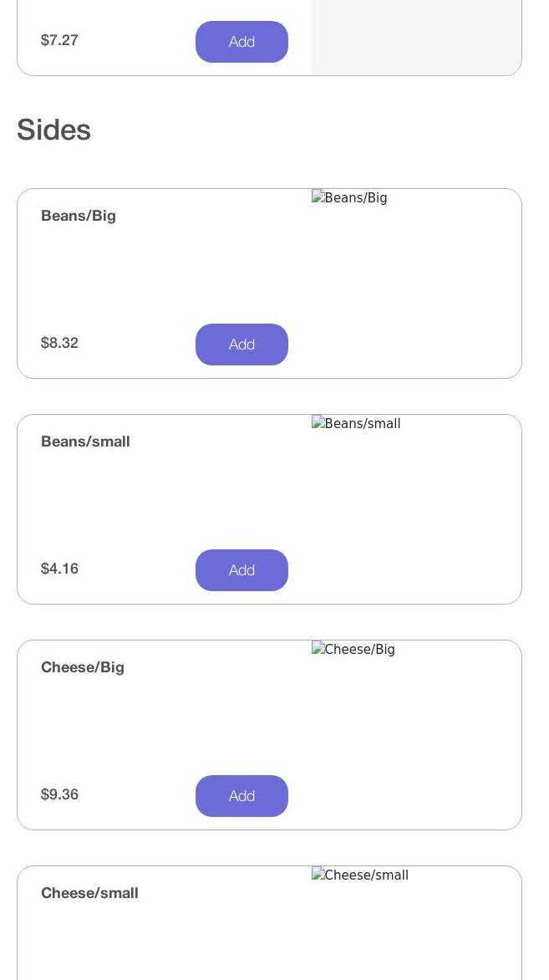Select the Cheese/small item title
This screenshot has width=549, height=980.
click(x=89, y=893)
